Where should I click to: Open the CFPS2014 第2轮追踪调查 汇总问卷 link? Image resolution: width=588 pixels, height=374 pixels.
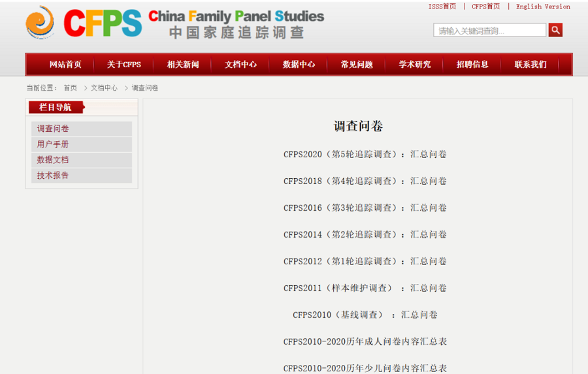[x=365, y=234]
